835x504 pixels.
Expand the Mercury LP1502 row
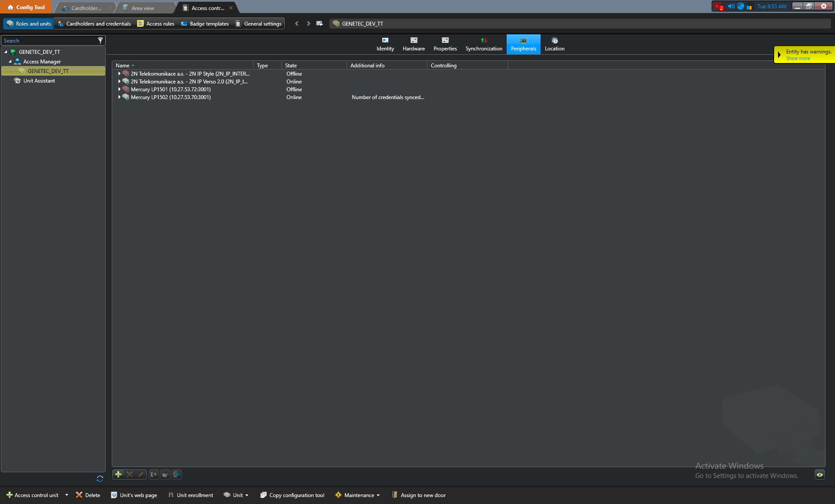[119, 97]
